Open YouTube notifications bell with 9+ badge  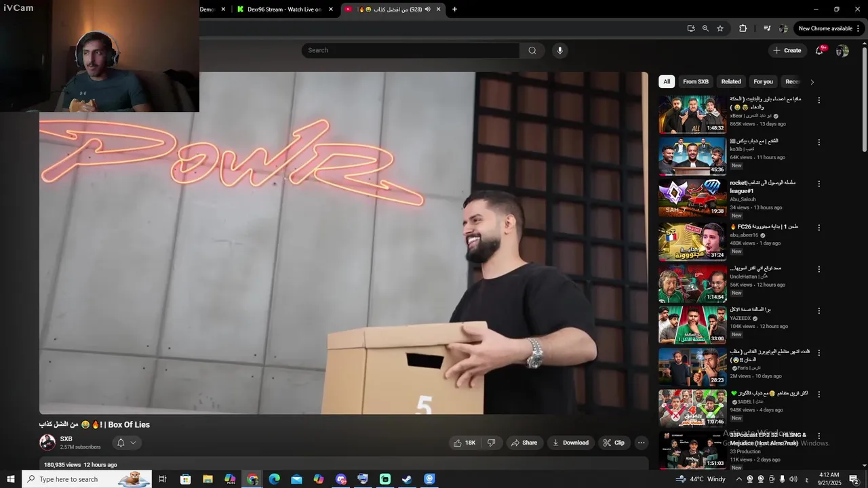tap(819, 50)
